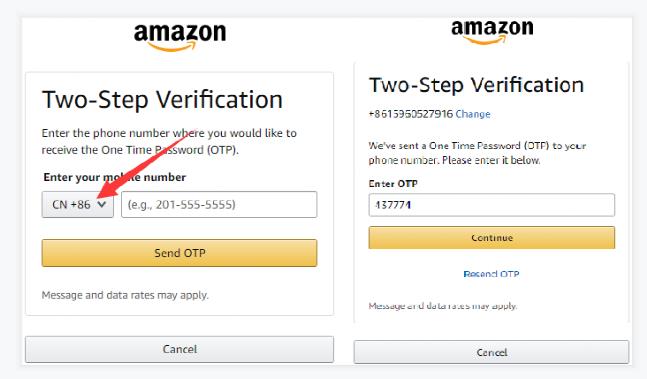Click the Amazon logo above the Enter OTP form
The height and width of the screenshot is (379, 647).
tap(492, 32)
